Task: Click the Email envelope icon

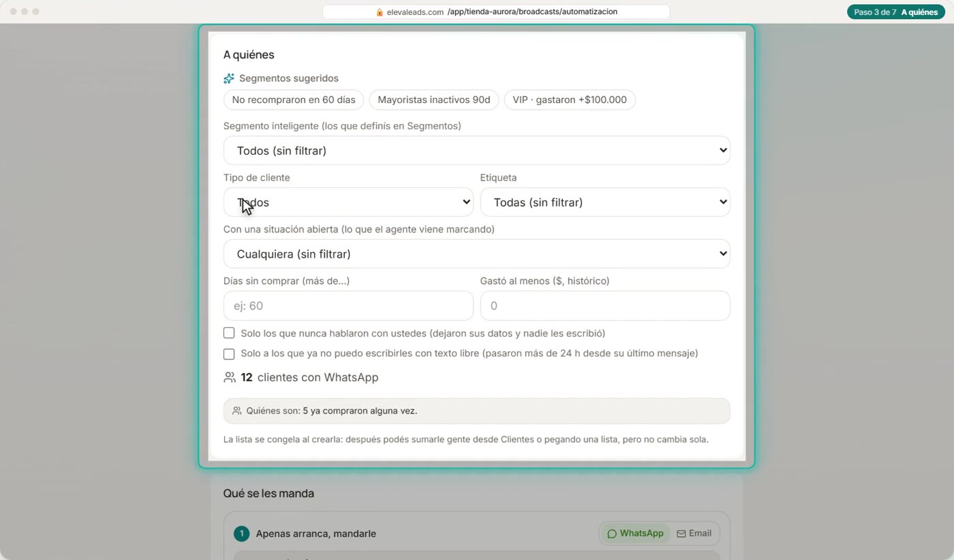Action: pos(681,533)
